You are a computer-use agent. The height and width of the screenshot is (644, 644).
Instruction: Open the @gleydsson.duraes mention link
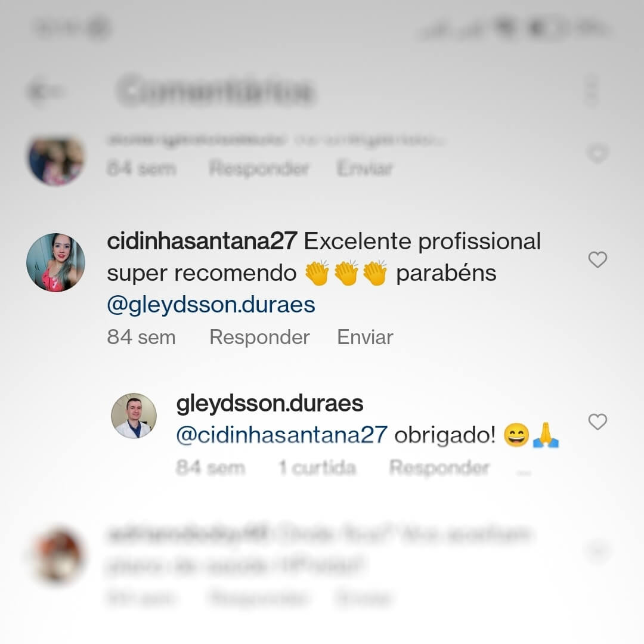tap(211, 305)
